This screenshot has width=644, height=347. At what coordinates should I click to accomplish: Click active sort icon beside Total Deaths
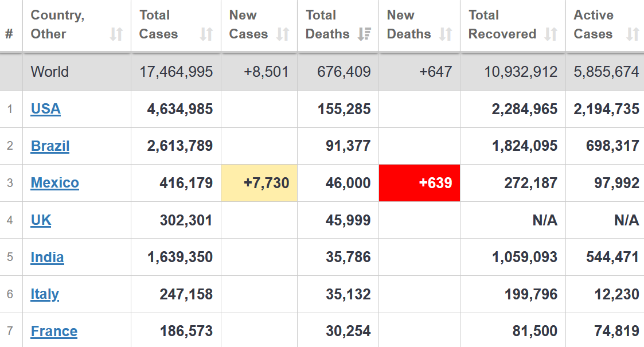pos(364,34)
